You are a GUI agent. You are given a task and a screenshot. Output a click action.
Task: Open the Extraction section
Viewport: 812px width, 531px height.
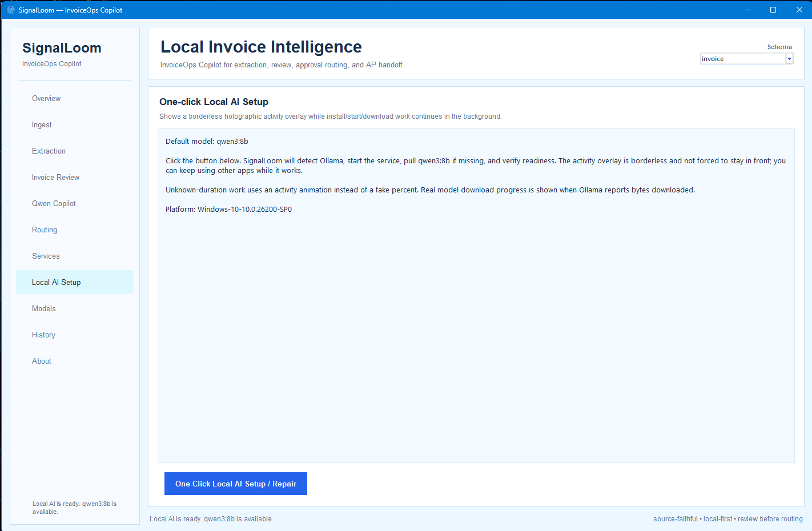pyautogui.click(x=75, y=151)
